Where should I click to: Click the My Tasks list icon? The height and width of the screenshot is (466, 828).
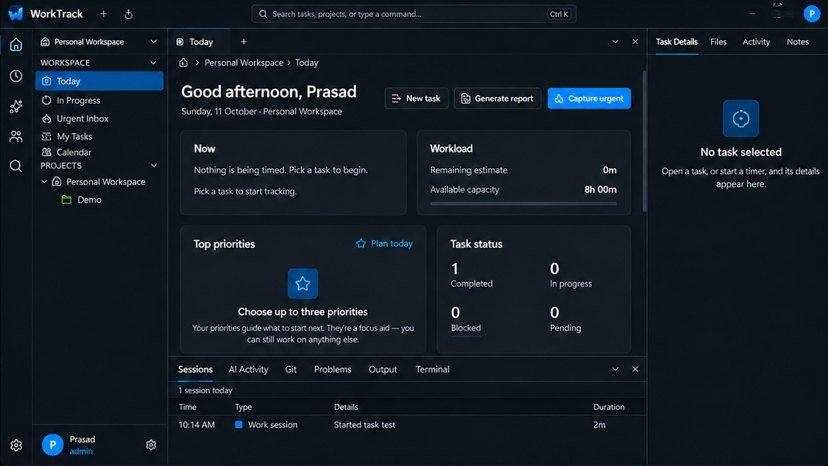[x=46, y=136]
